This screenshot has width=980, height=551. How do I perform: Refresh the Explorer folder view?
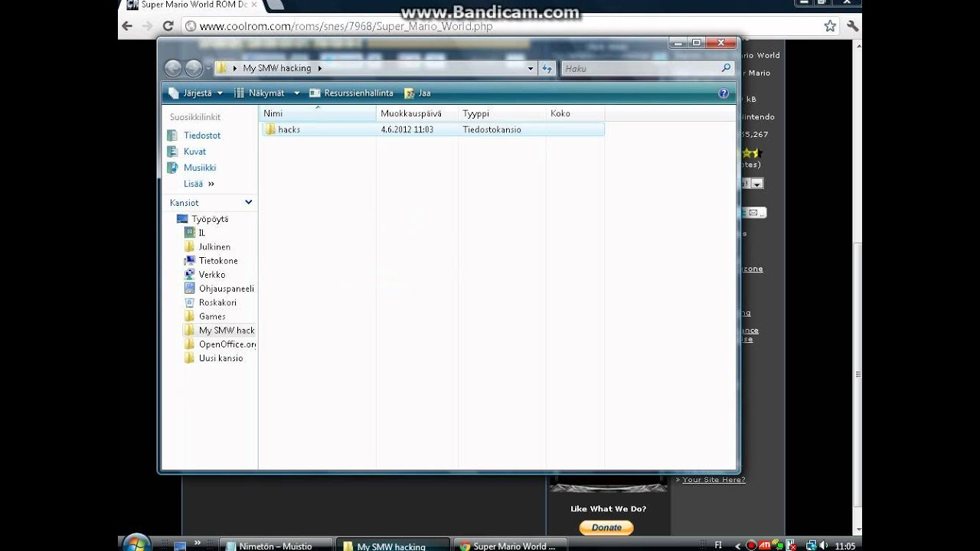click(547, 68)
